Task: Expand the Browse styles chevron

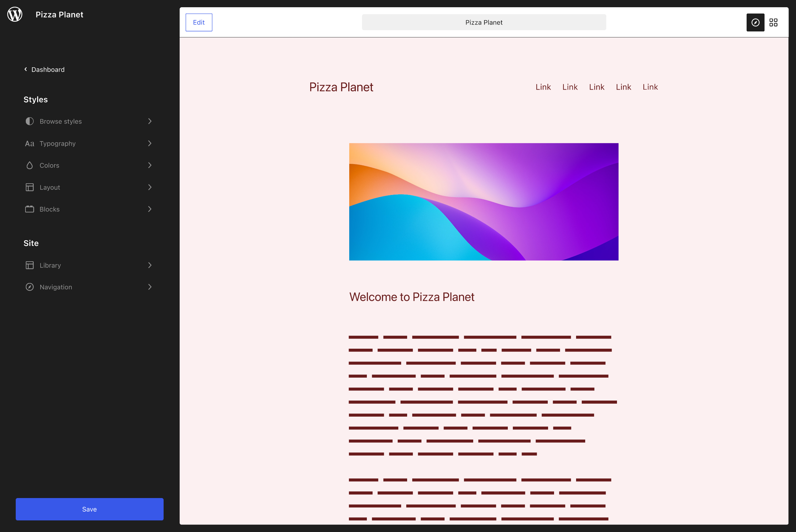Action: point(150,121)
